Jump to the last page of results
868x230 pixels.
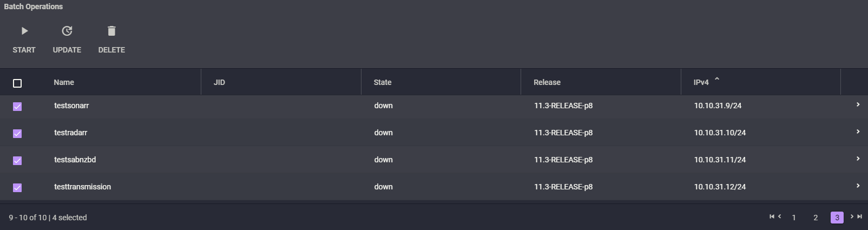click(859, 216)
